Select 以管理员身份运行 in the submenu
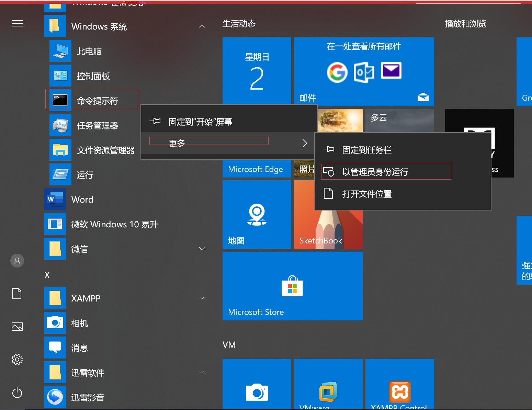Image resolution: width=532 pixels, height=410 pixels. 403,172
